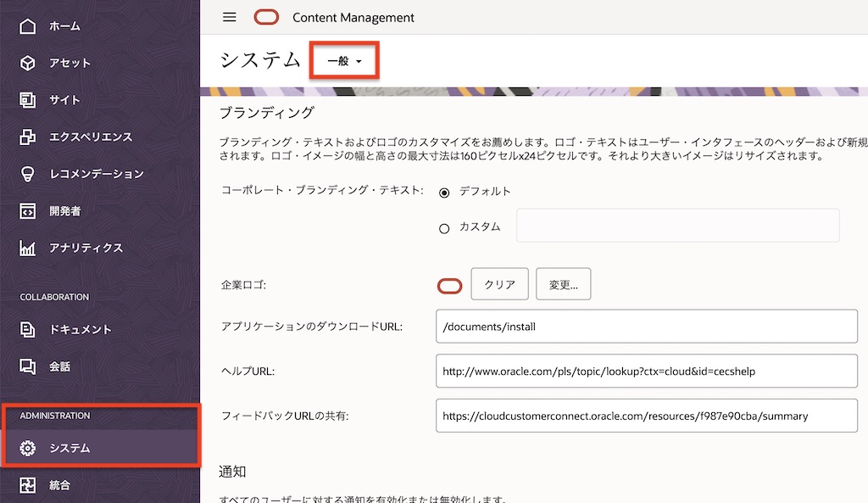Select デフォルト radio for corporate branding
868x503 pixels.
(x=444, y=192)
